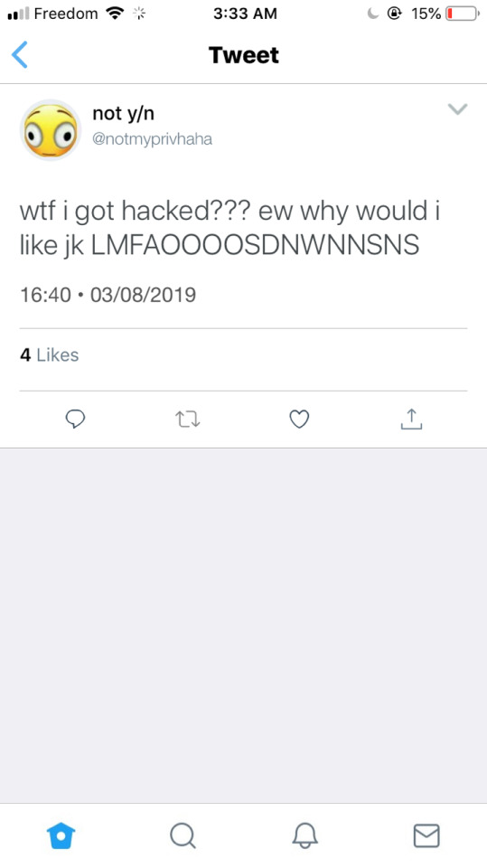Tap the tweet text body
This screenshot has width=487, height=868.
[229, 228]
